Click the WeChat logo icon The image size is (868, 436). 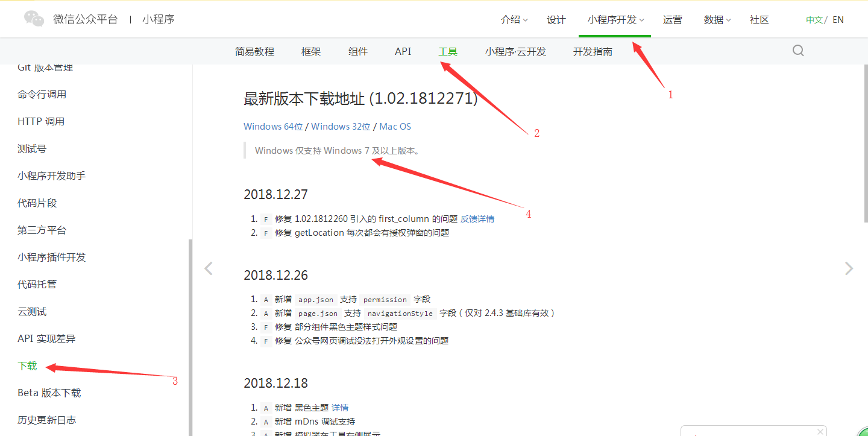coord(33,18)
